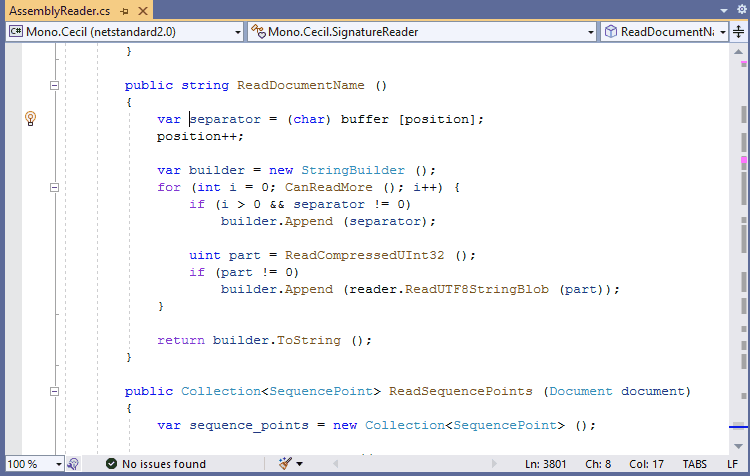Close the AssemblyReader.cs tab
Viewport: 750px width, 476px height.
pos(143,11)
